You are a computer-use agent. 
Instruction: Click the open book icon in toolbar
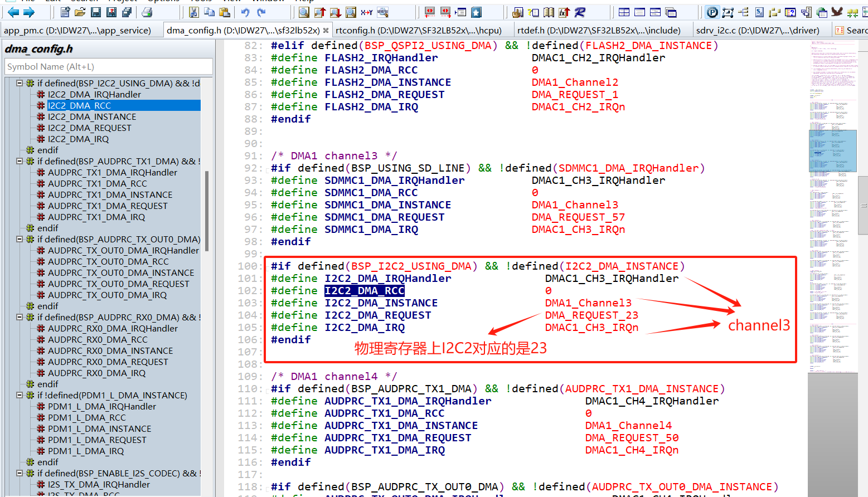[x=549, y=12]
